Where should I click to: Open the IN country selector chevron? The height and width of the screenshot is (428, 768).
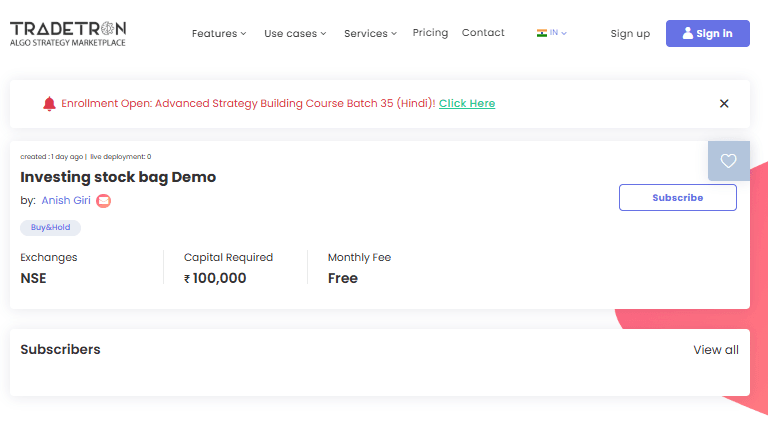[564, 34]
